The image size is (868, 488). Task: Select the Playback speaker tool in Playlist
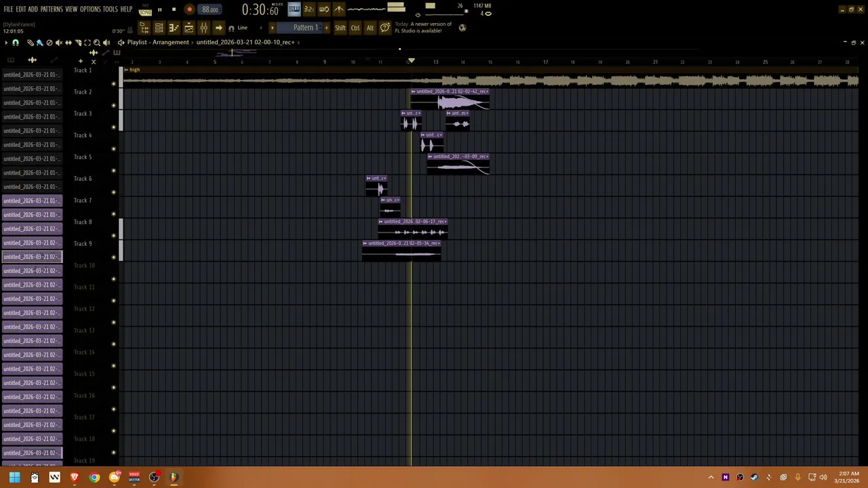106,43
